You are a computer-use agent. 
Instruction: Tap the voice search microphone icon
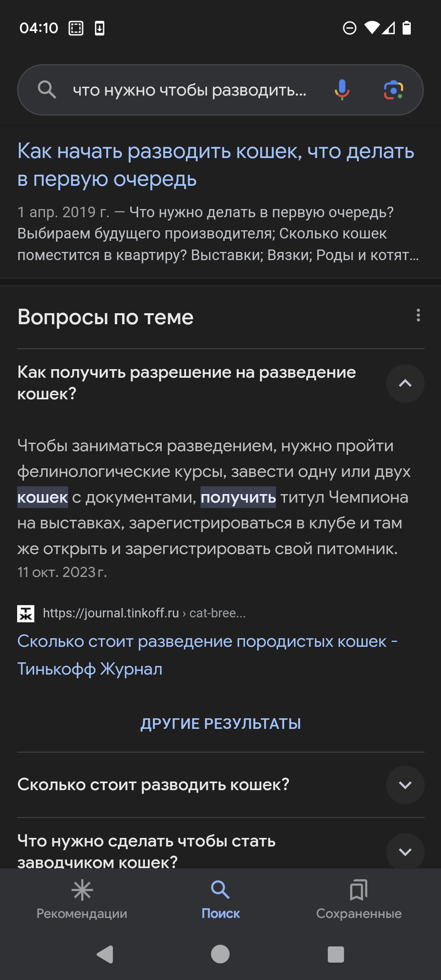click(342, 90)
